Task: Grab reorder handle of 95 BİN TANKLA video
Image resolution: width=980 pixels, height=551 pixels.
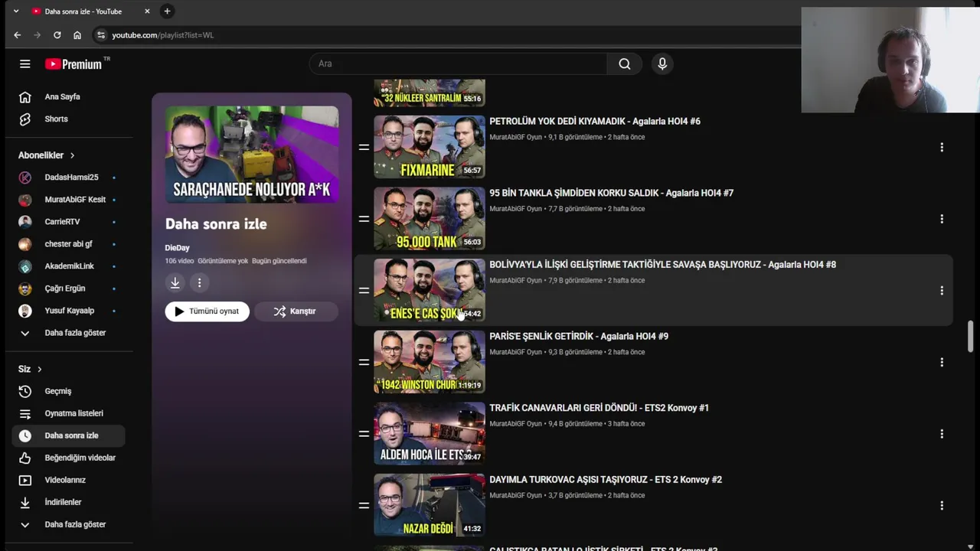Action: 364,219
